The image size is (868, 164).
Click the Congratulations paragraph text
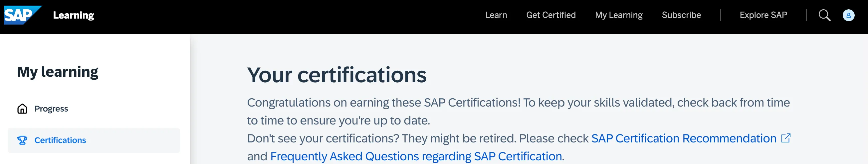518,103
